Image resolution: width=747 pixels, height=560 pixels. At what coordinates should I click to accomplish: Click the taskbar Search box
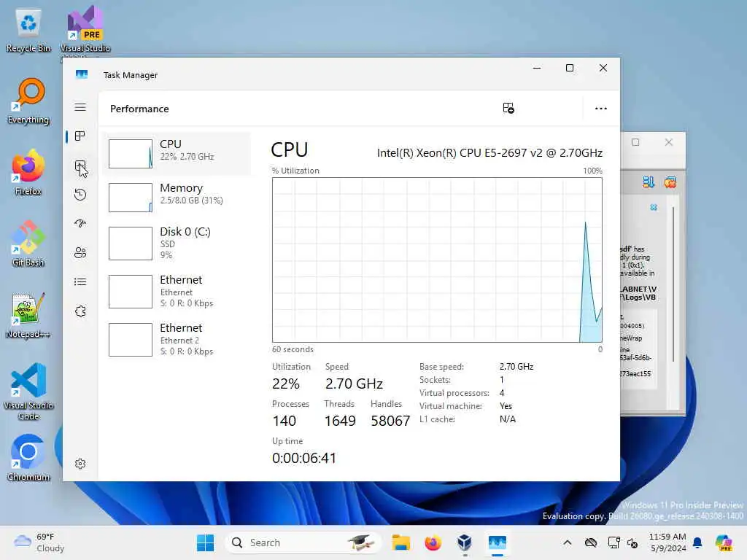click(304, 542)
